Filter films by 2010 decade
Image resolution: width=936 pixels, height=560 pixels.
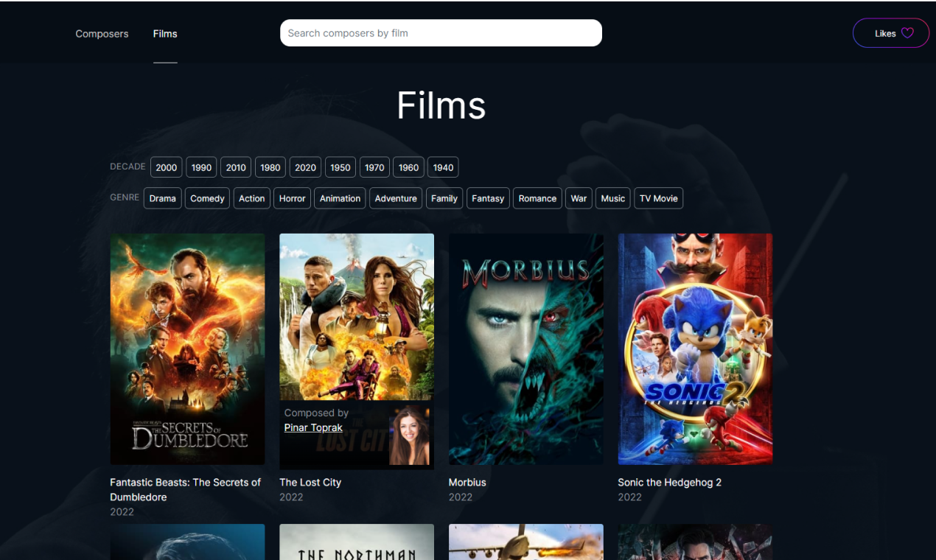tap(236, 167)
